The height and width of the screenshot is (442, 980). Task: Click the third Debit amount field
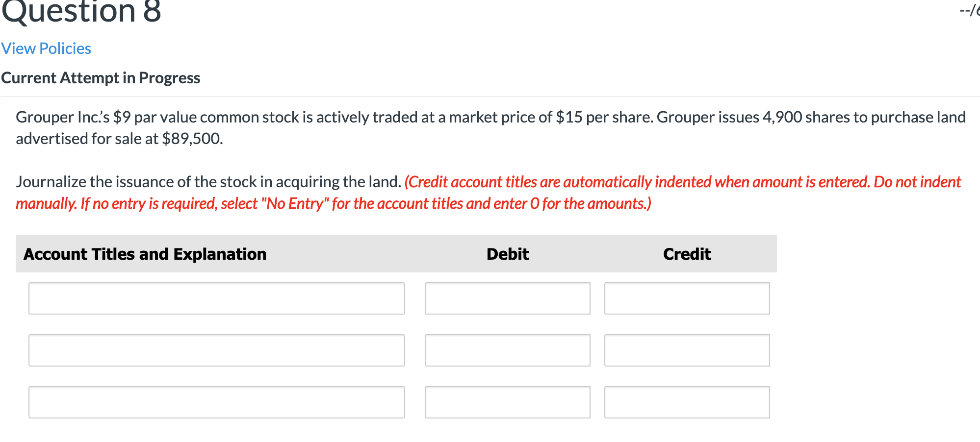tap(507, 402)
